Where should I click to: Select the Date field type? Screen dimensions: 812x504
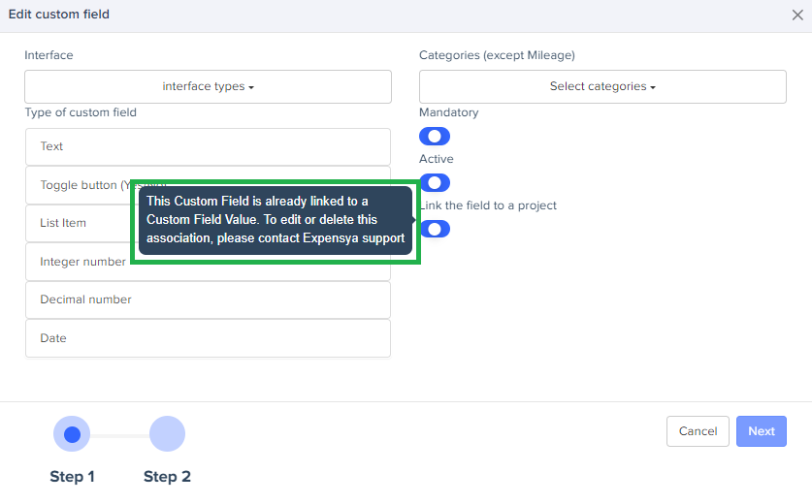coord(208,338)
